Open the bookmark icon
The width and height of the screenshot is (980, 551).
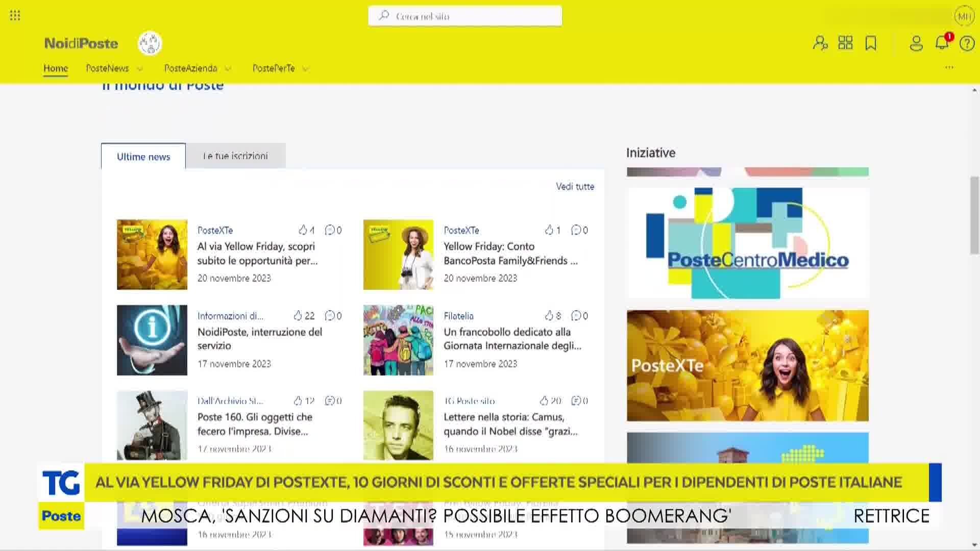[871, 43]
